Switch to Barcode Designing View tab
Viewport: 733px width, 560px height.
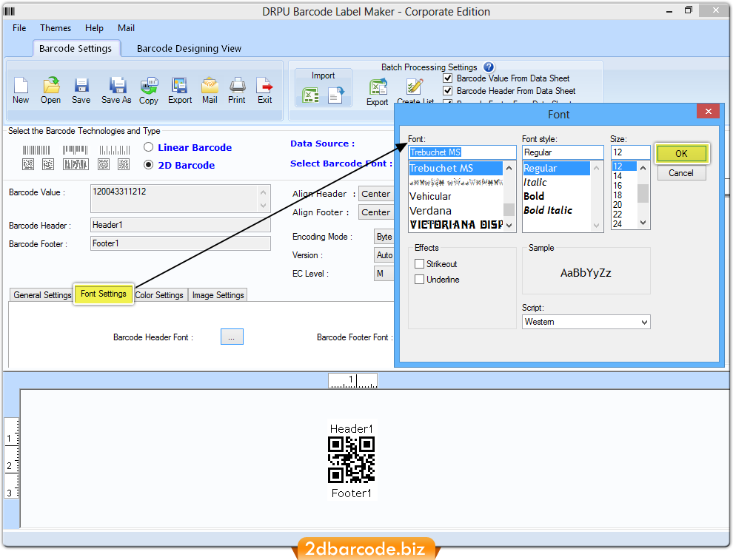[x=189, y=49]
